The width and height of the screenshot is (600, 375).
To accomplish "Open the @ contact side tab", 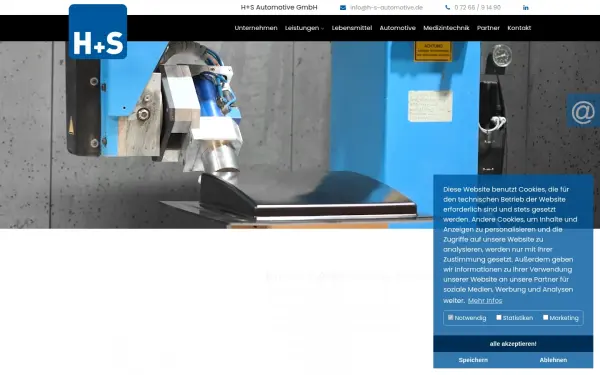I will 583,111.
